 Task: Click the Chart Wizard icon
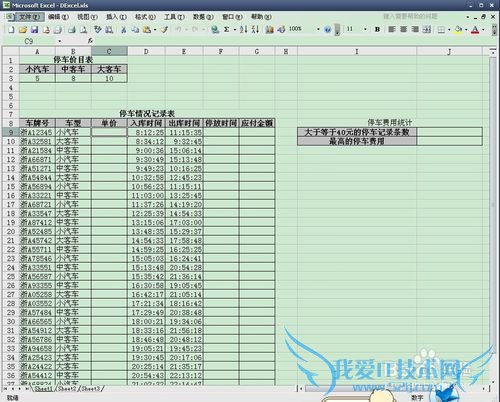269,30
